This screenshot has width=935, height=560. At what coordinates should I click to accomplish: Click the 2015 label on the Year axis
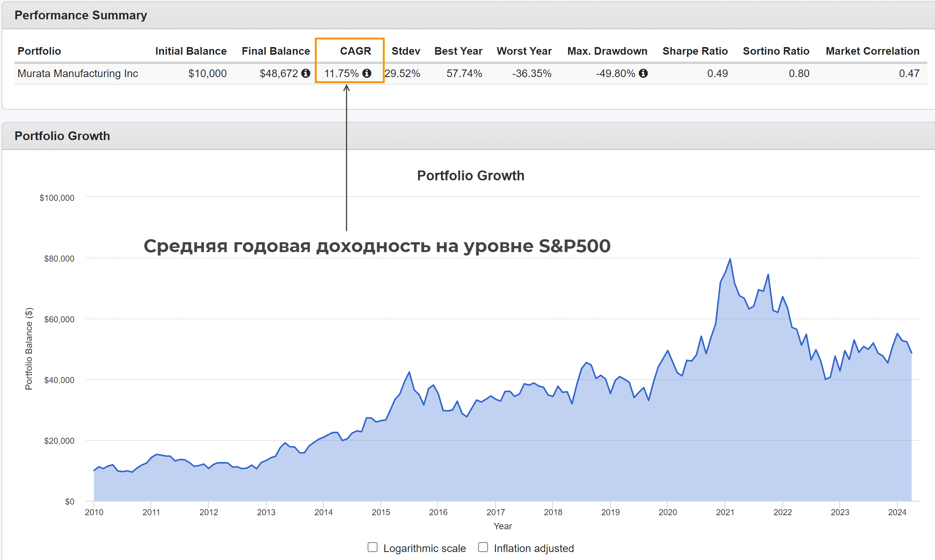point(381,512)
